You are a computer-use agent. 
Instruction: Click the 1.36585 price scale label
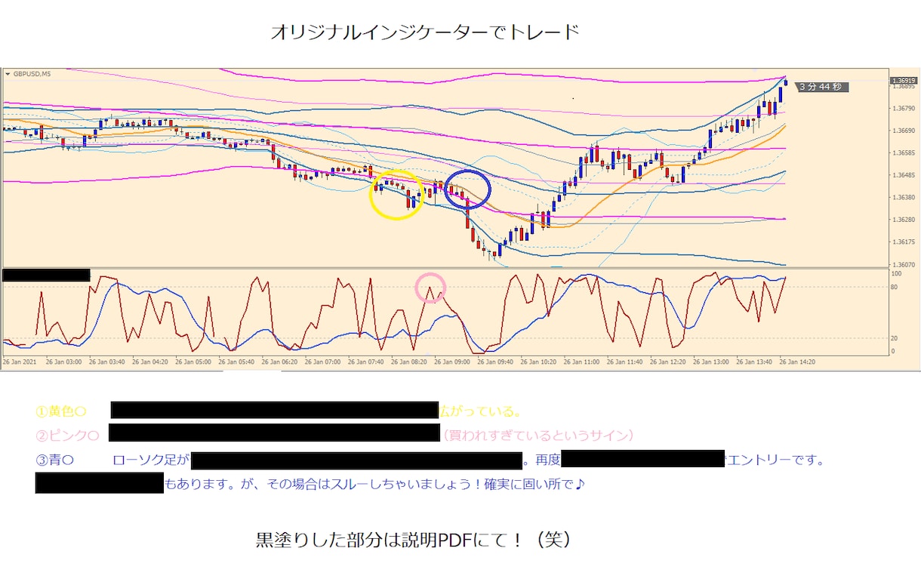903,152
